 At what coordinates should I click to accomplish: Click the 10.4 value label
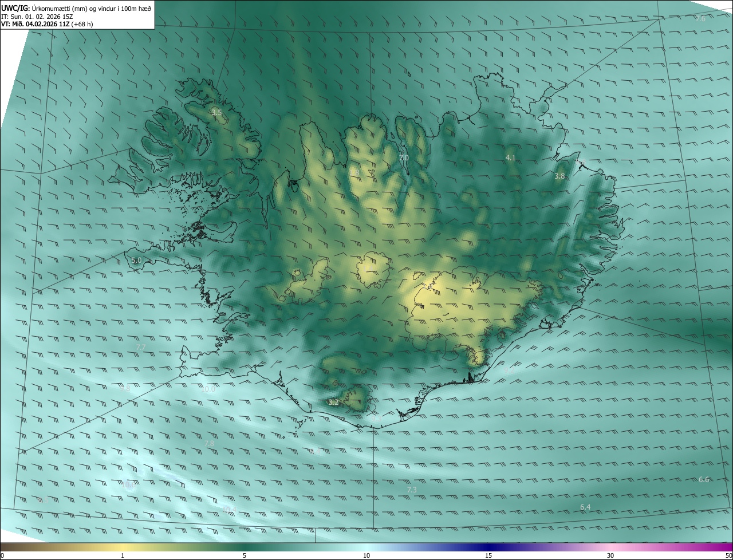coord(230,509)
